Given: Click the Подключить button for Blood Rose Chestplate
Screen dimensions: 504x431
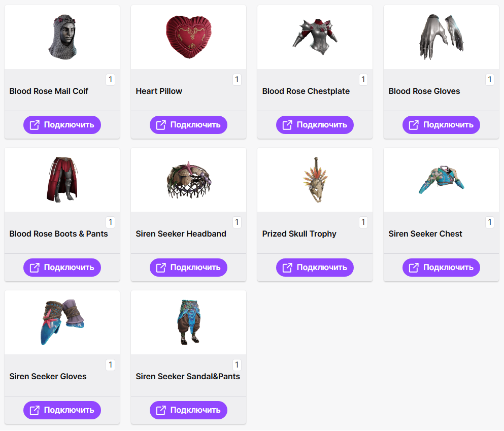Looking at the screenshot, I should (315, 125).
